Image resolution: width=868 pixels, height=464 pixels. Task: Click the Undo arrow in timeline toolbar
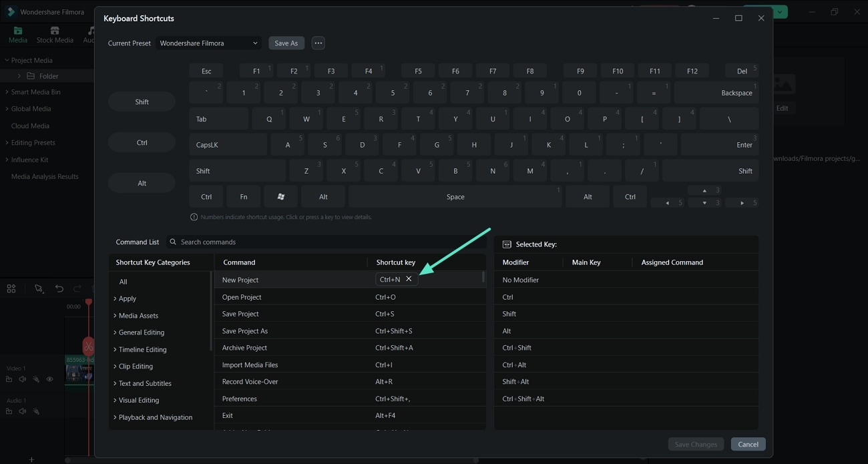click(x=59, y=288)
